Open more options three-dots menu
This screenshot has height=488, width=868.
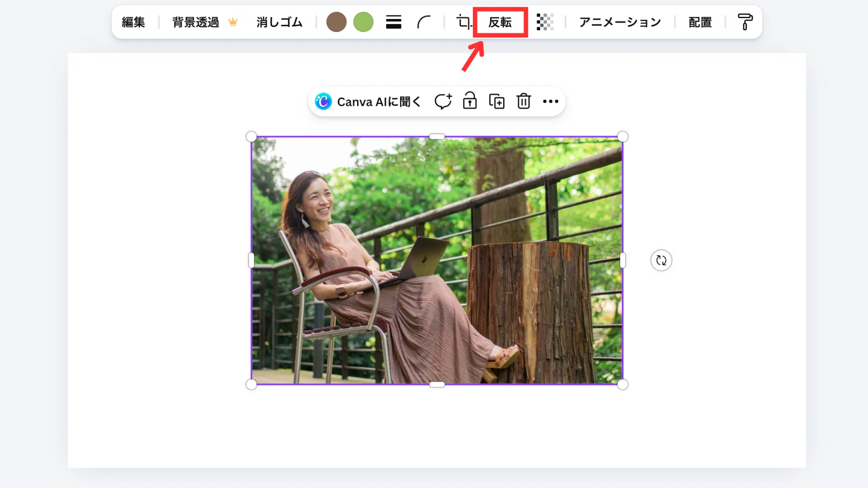pos(550,102)
